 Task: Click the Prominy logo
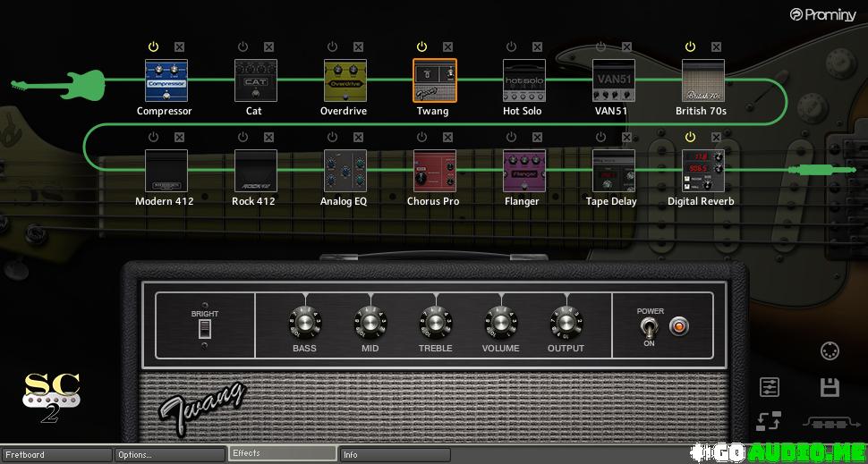[x=822, y=15]
